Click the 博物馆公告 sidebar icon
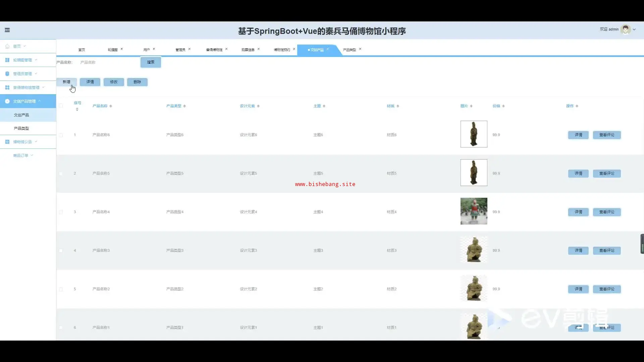644x362 pixels. pos(7,142)
